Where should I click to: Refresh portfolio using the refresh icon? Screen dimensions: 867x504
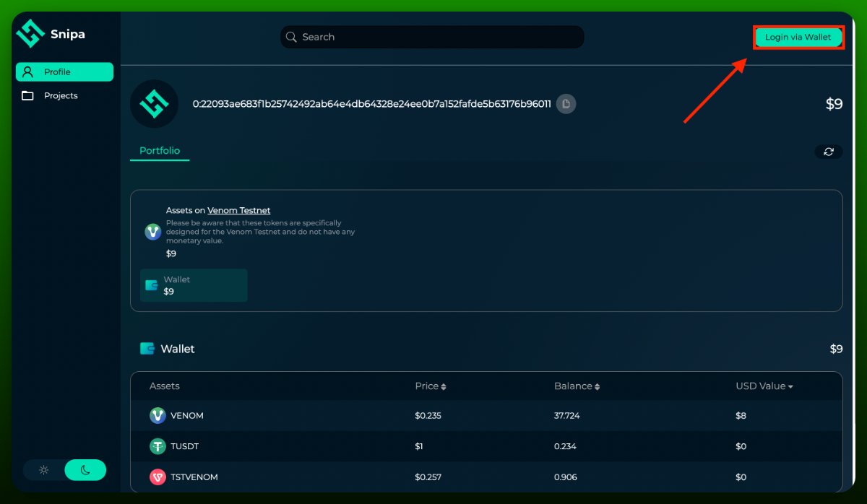click(x=829, y=152)
